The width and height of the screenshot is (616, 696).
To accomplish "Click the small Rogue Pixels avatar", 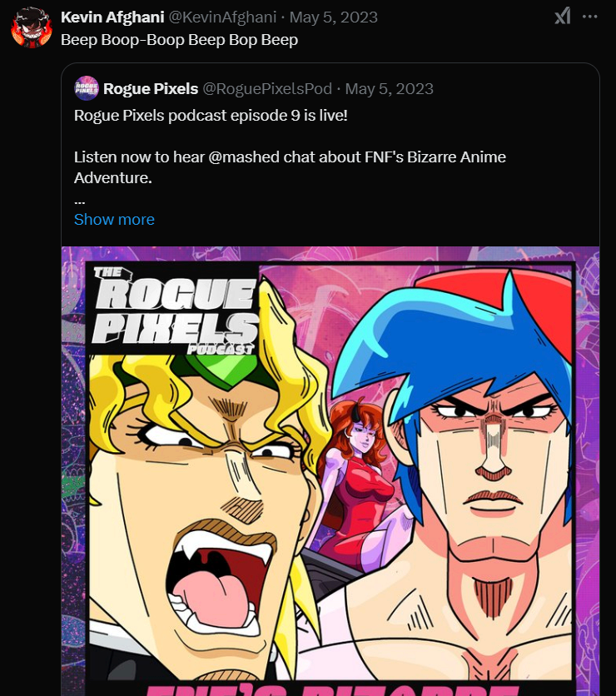I will (87, 88).
